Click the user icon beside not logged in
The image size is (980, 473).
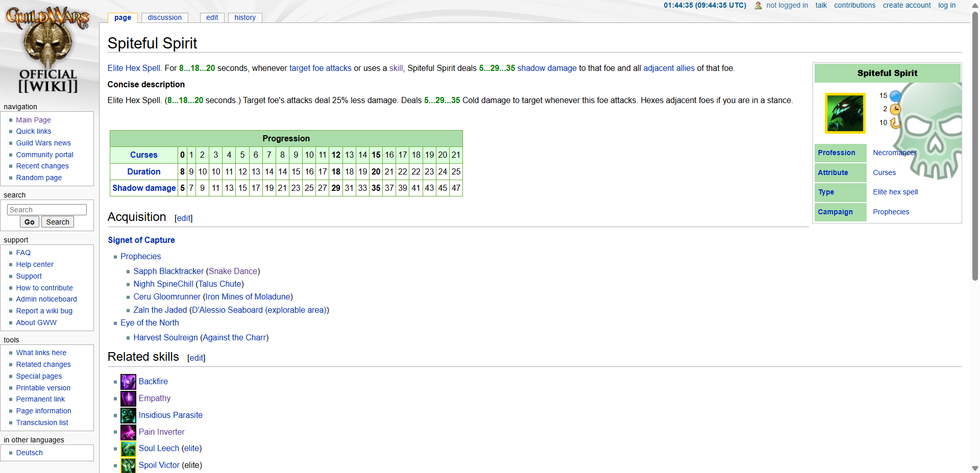pos(758,6)
